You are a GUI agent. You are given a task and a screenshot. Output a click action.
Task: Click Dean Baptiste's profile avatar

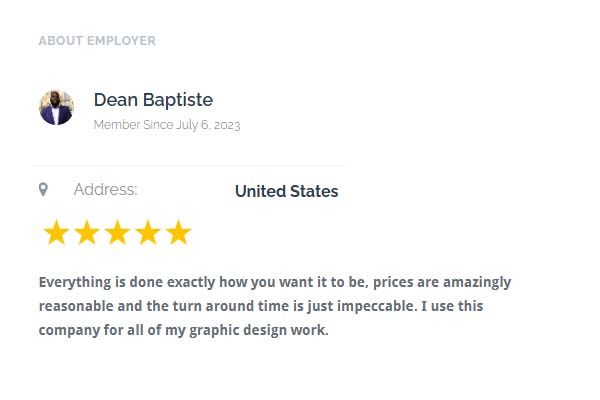pos(56,108)
